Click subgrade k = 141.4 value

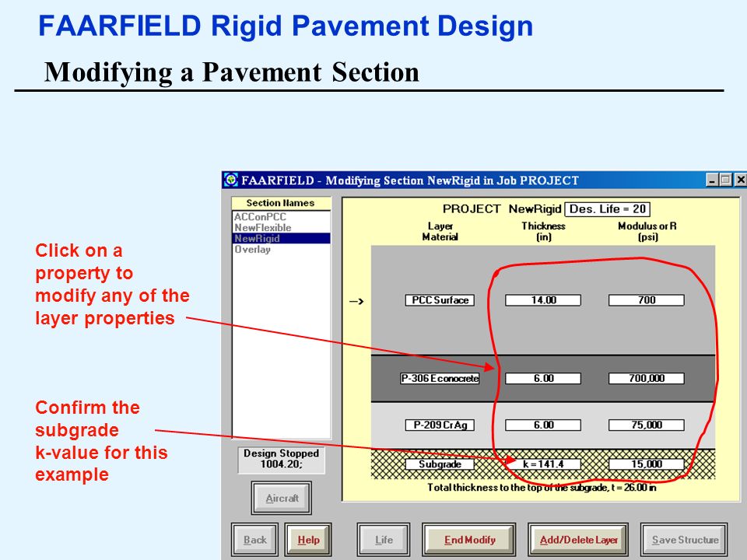click(543, 464)
